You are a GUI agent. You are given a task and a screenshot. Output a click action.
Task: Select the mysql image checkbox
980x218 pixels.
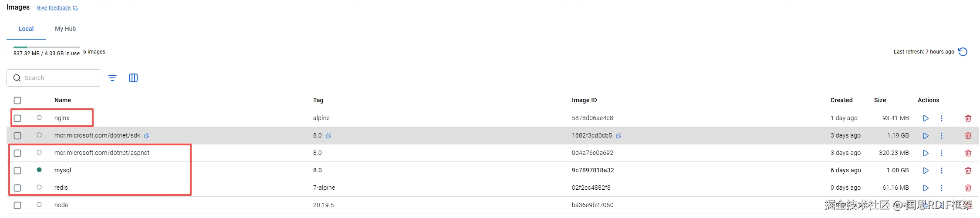[x=17, y=171]
